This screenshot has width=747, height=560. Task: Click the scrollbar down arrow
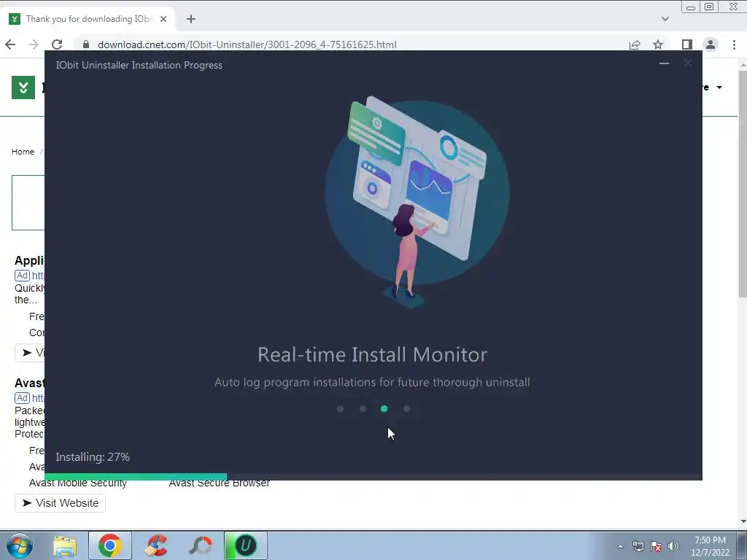[742, 522]
